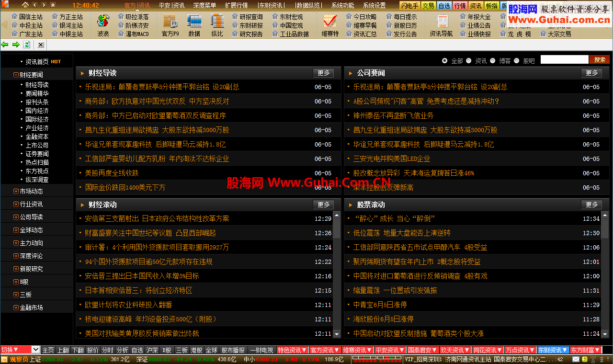Close the browser page with the X icon

point(41,45)
